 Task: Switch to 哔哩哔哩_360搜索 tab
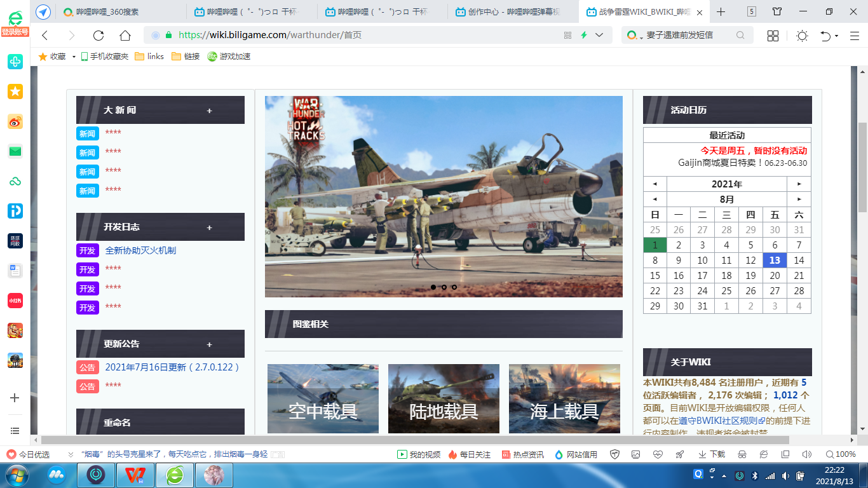pos(121,11)
